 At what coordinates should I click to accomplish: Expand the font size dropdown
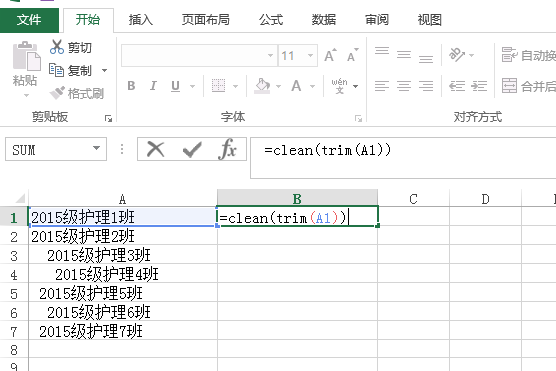(310, 55)
